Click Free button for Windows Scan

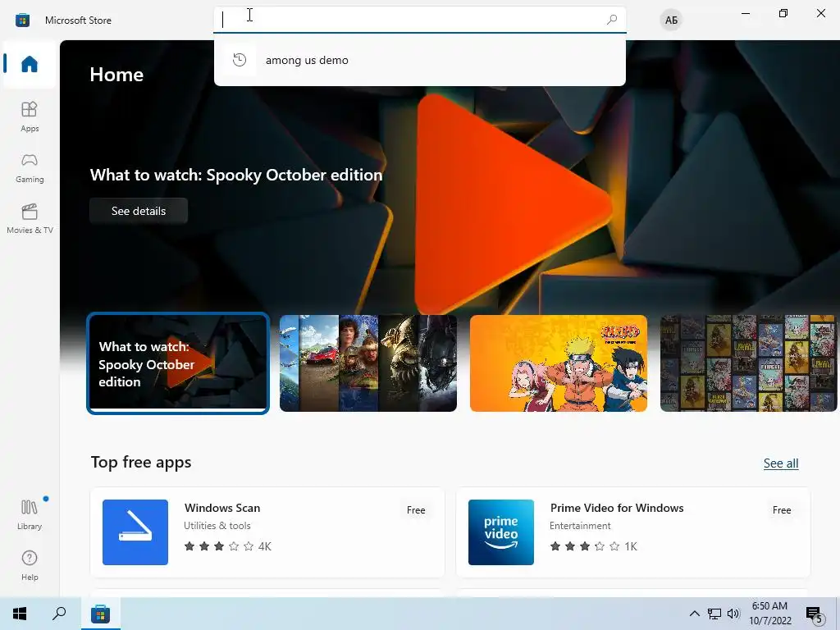coord(416,510)
